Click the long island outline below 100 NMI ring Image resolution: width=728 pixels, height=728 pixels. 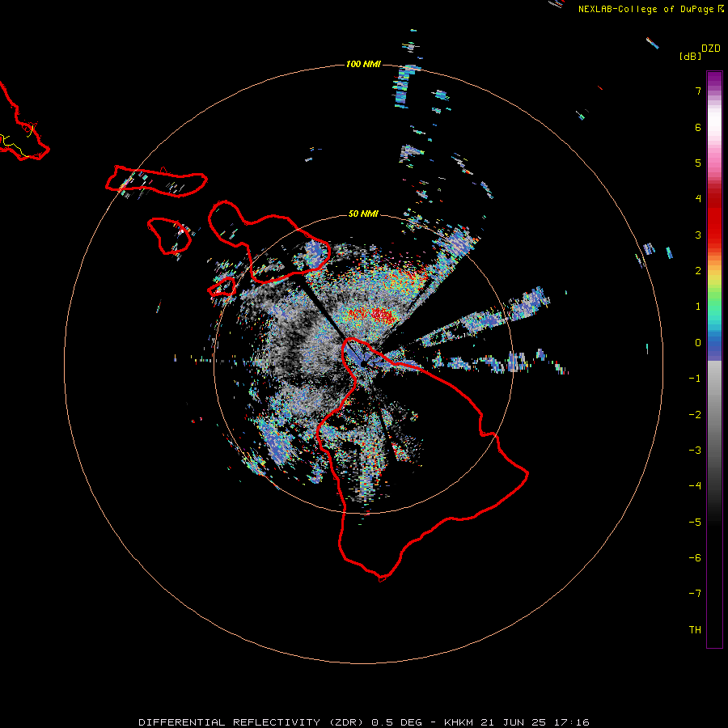[156, 181]
